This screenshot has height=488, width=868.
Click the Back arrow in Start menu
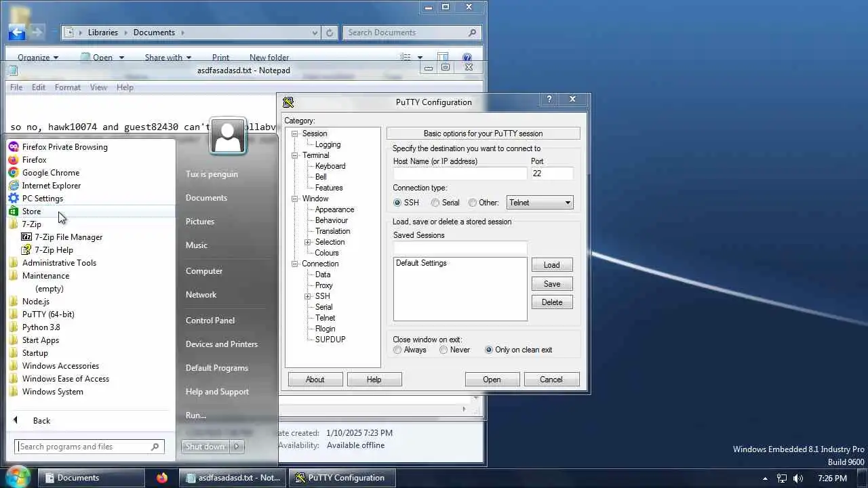[x=16, y=420]
